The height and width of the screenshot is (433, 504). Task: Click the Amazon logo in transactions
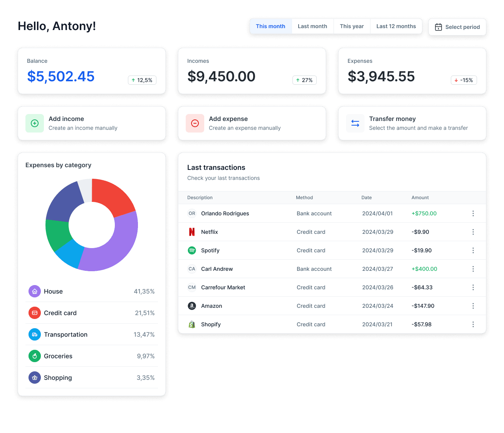pyautogui.click(x=192, y=305)
